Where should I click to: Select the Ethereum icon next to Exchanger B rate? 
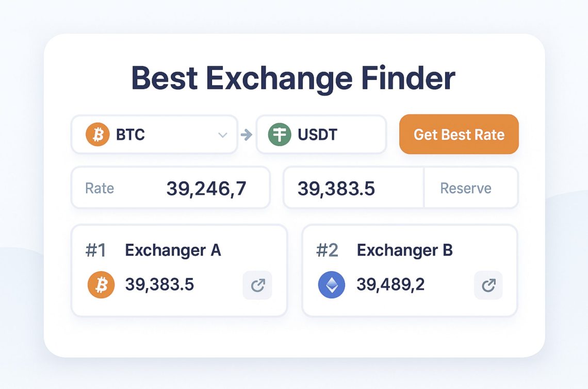point(331,284)
